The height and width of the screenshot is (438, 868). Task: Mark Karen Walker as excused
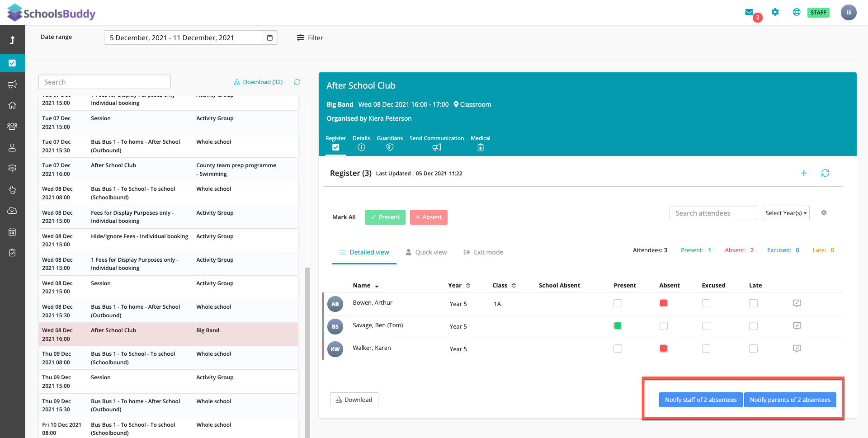tap(706, 349)
